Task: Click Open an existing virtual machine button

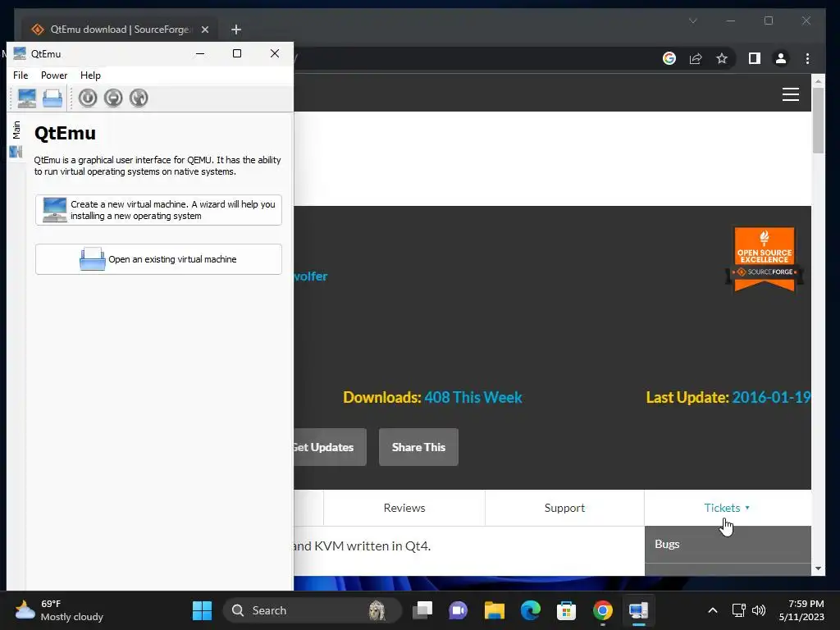Action: (x=158, y=259)
